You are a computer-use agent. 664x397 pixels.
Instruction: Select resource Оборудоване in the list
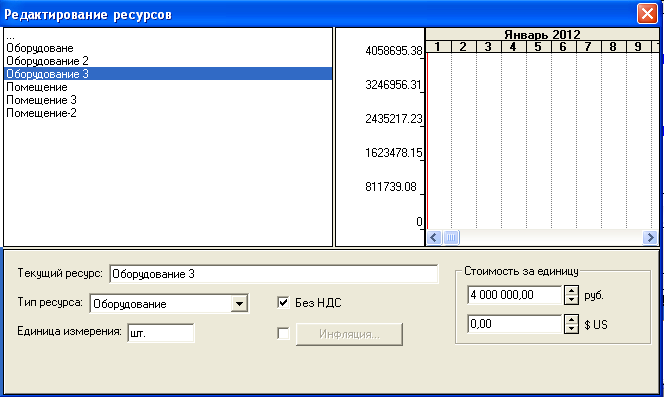[168, 48]
